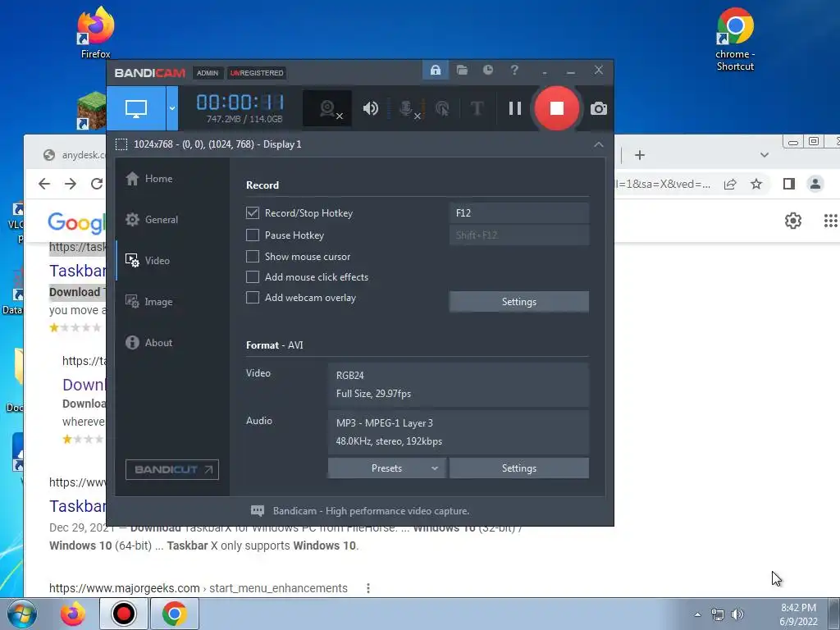Stop recording with the red stop button
Viewport: 840px width, 630px height.
coord(557,109)
